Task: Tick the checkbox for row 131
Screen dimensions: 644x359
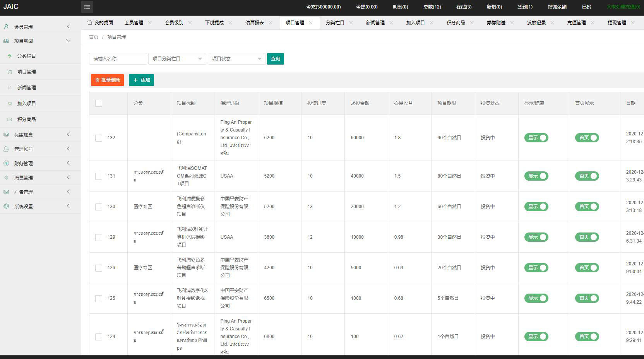Action: click(99, 176)
